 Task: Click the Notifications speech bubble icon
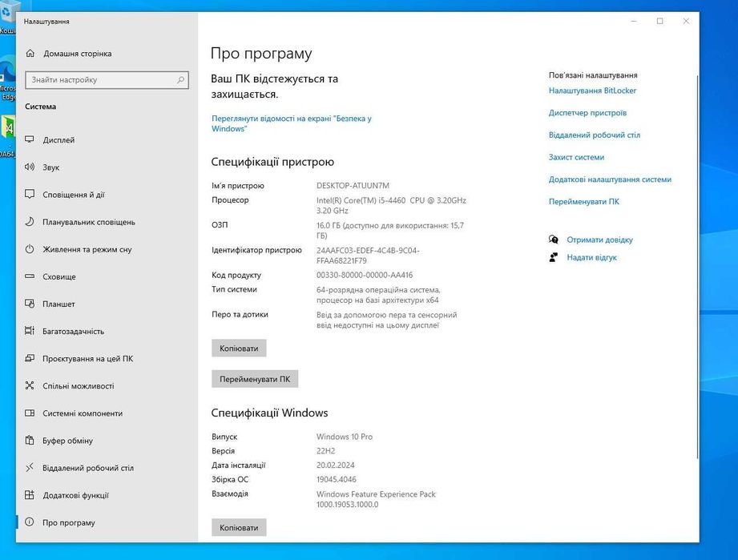(30, 195)
